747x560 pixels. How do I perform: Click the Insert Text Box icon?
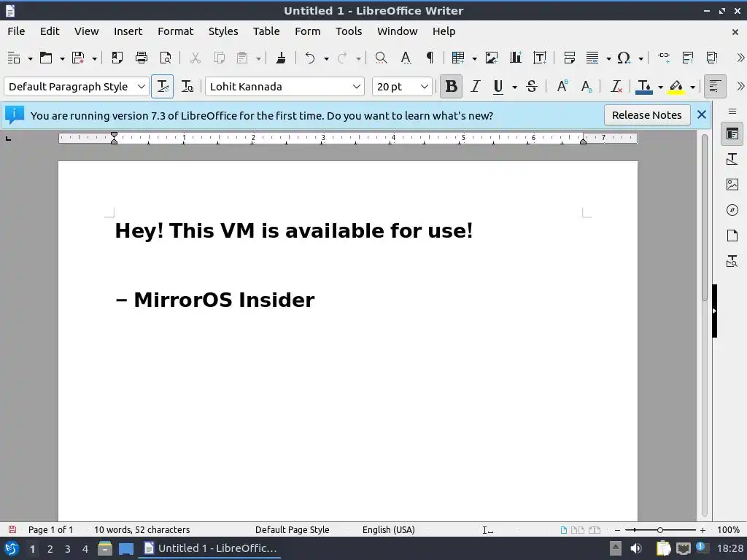coord(540,58)
